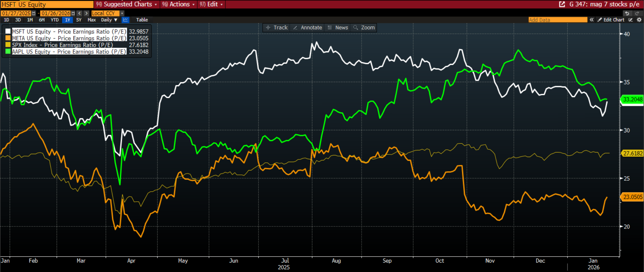Click the line chart view icon
Image resolution: width=644 pixels, height=272 pixels.
pos(125,20)
